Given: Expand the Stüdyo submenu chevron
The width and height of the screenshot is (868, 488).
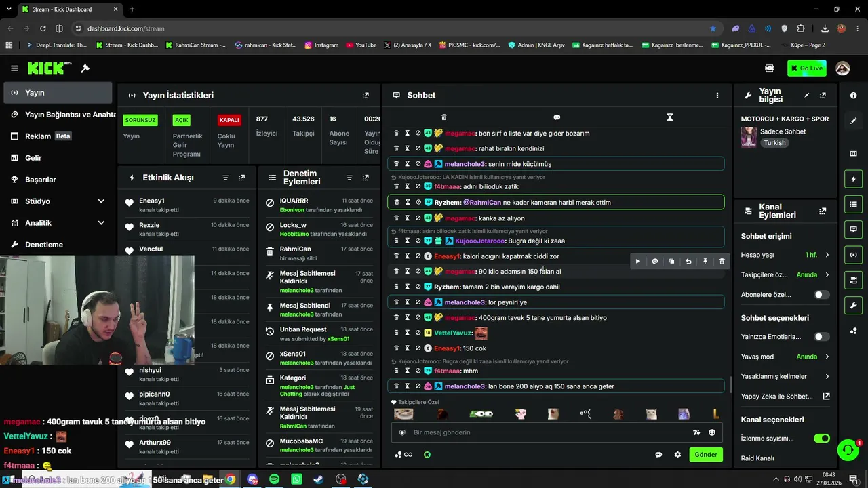Looking at the screenshot, I should tap(101, 201).
